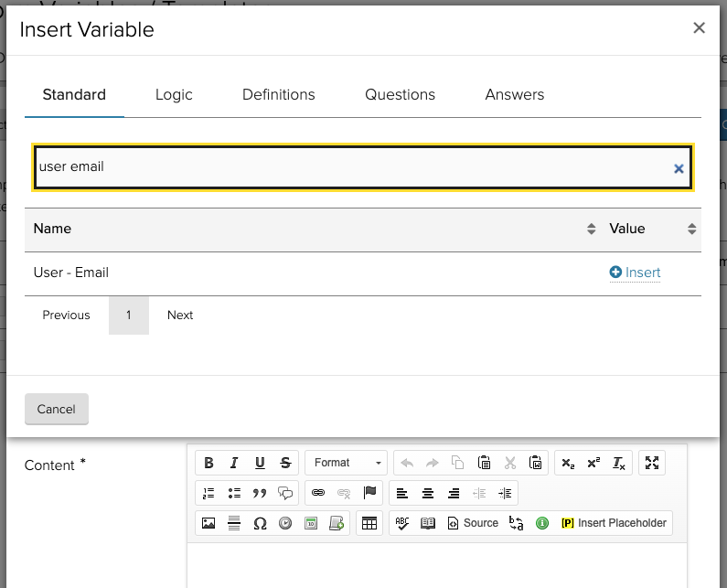Open the Answers tab
727x588 pixels.
click(x=515, y=94)
